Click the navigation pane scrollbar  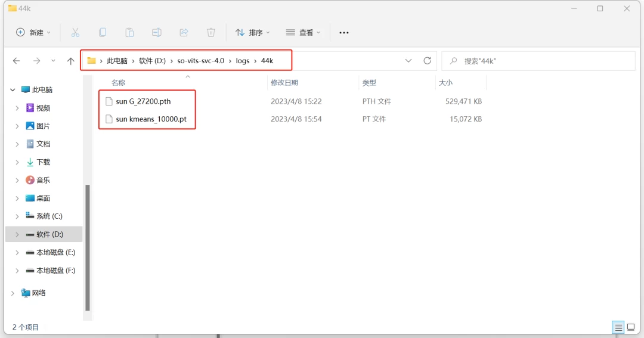(88, 247)
